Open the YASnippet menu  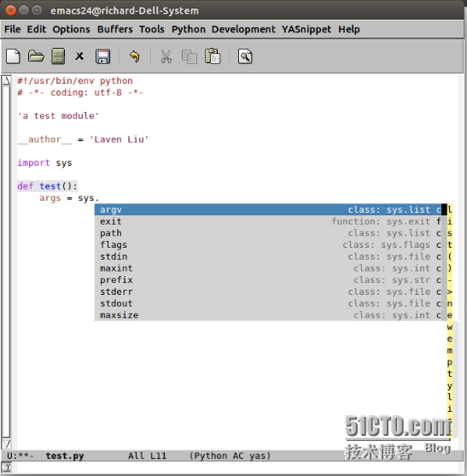[306, 29]
